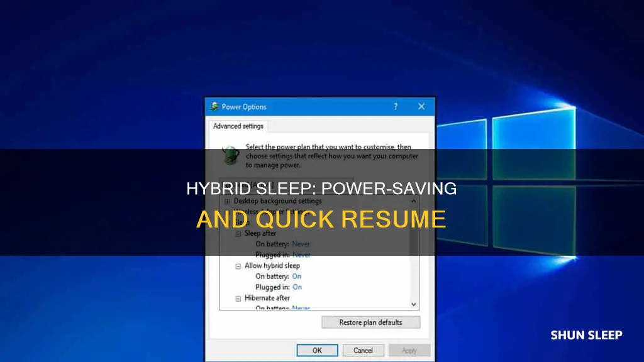Viewport: 644px width, 362px height.
Task: Click the OK button
Action: click(x=317, y=351)
